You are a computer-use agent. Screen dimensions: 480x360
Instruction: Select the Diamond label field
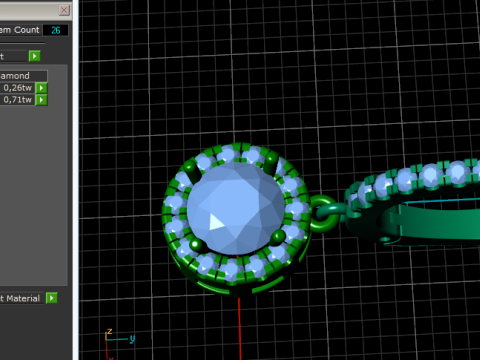click(23, 76)
